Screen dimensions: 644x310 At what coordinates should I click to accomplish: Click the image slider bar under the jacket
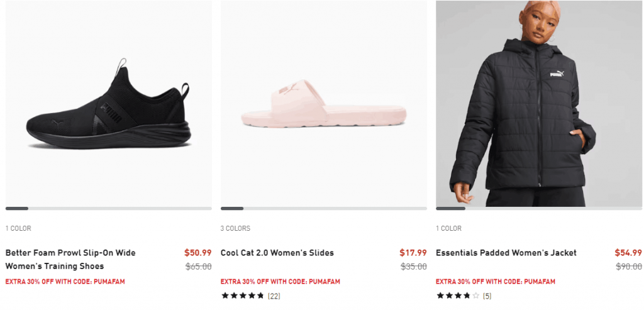click(x=538, y=208)
